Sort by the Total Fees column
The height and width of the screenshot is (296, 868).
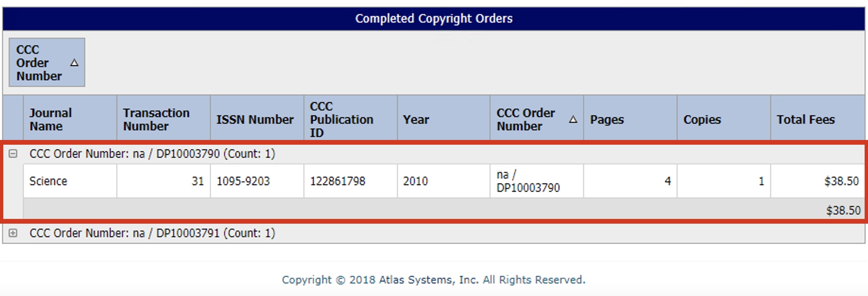pos(805,119)
